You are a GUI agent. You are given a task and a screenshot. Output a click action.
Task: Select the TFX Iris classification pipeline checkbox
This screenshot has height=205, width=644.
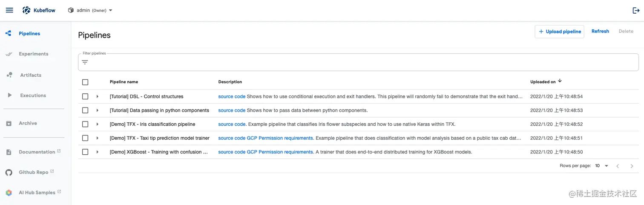point(85,124)
